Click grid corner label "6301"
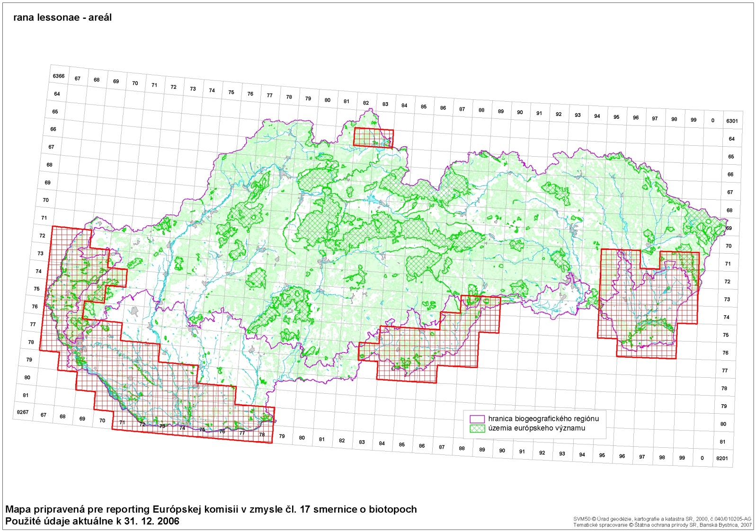 click(x=732, y=121)
